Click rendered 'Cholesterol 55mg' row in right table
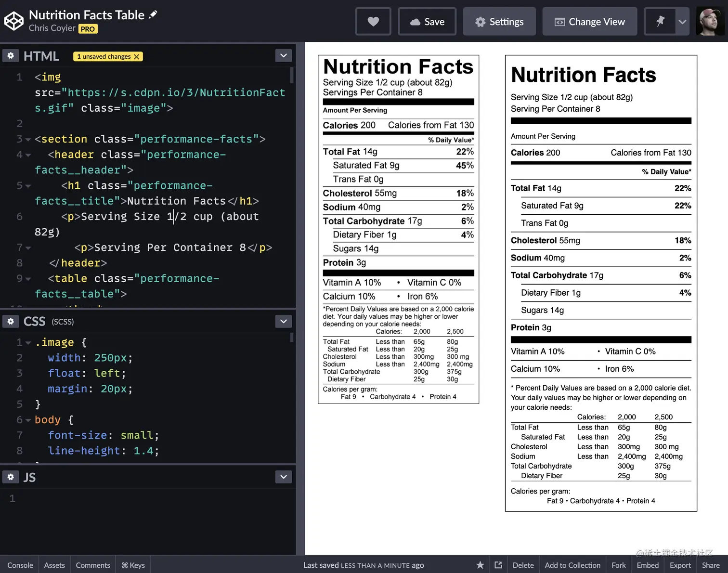This screenshot has width=728, height=573. coord(601,240)
